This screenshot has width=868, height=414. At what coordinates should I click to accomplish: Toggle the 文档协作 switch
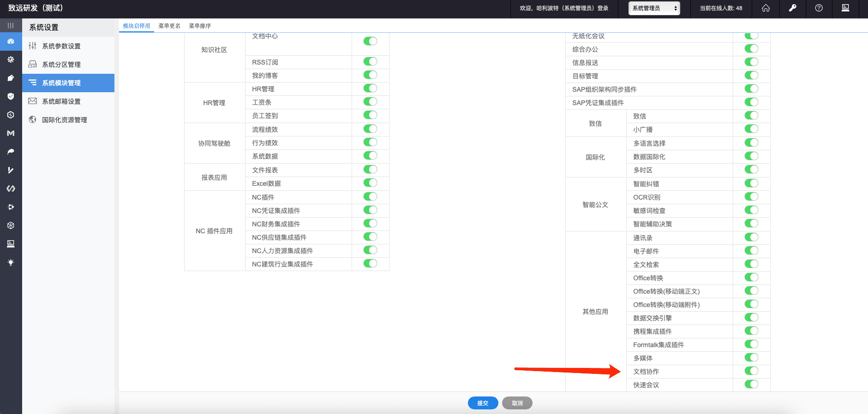751,371
